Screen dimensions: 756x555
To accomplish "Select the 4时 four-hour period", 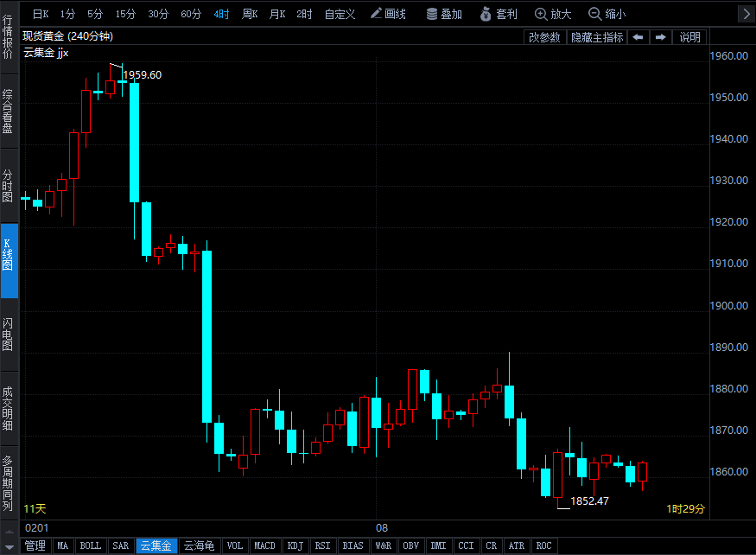I will (221, 14).
